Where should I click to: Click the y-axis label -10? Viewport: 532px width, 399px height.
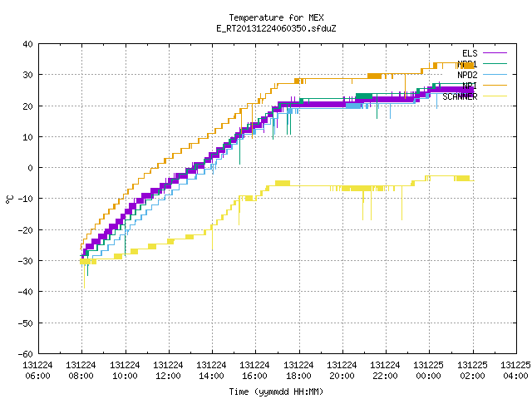pos(26,199)
